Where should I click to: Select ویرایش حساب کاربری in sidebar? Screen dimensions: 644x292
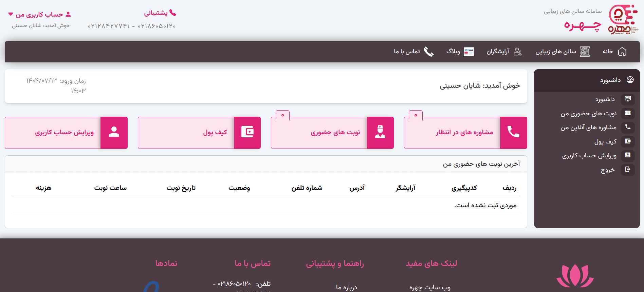pyautogui.click(x=589, y=156)
